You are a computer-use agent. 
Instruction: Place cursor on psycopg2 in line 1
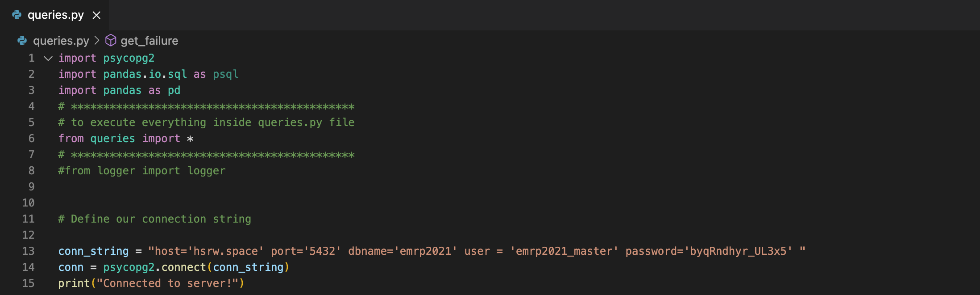[129, 58]
